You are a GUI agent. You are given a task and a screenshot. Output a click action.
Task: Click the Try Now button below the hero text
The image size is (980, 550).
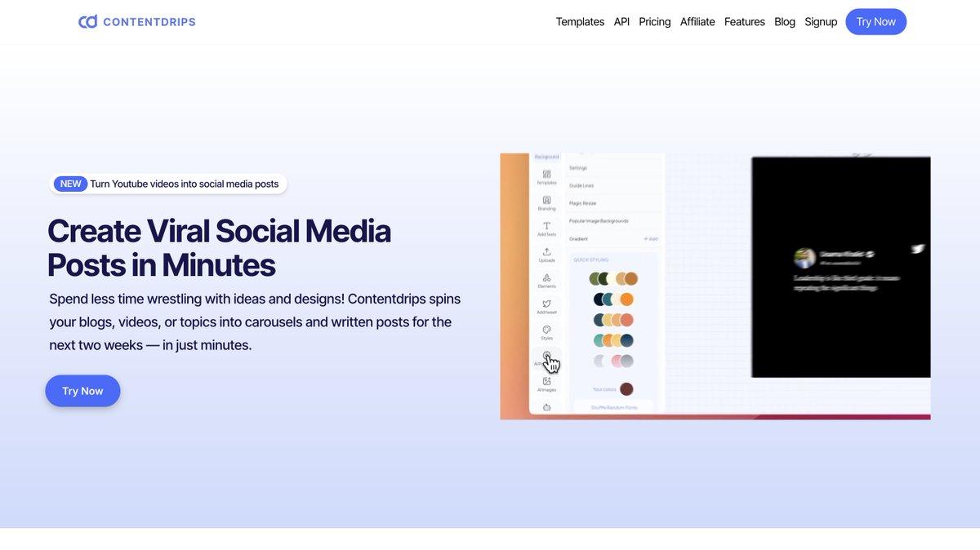(82, 391)
